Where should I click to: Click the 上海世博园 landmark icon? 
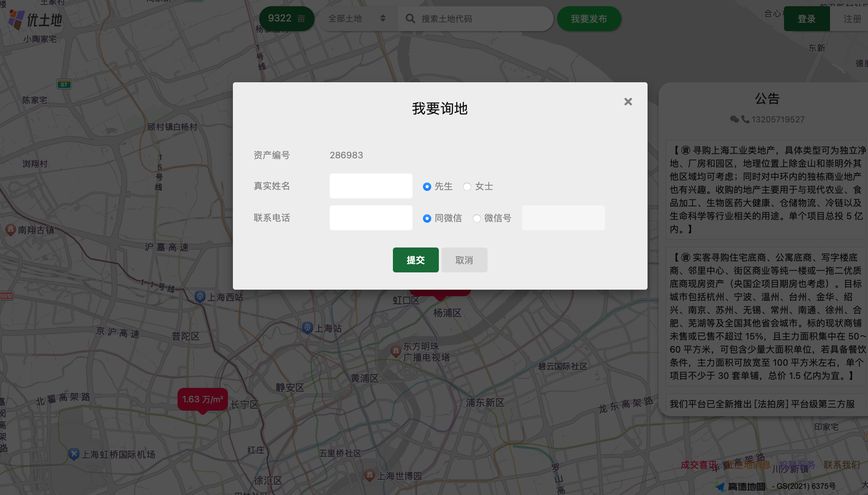click(370, 475)
